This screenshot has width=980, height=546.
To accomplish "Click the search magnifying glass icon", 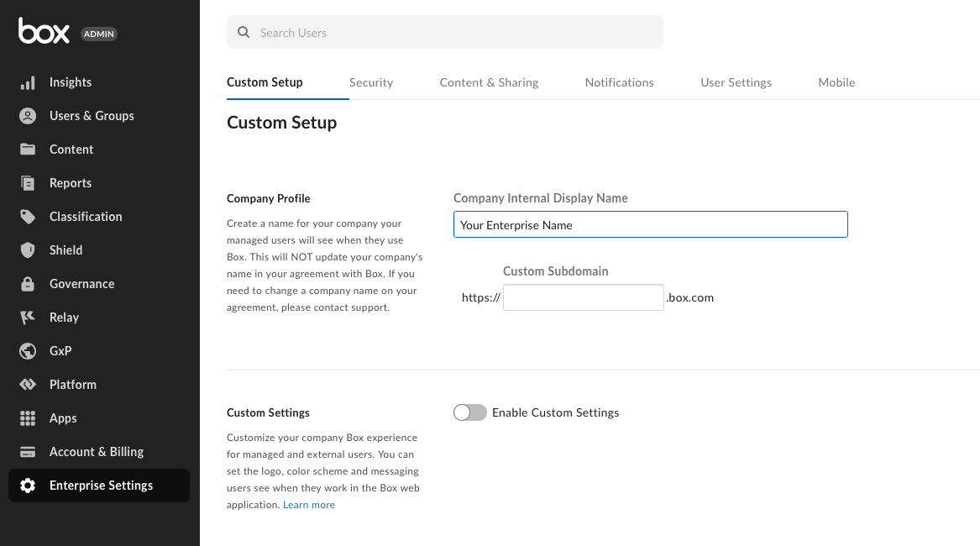I will pyautogui.click(x=243, y=32).
